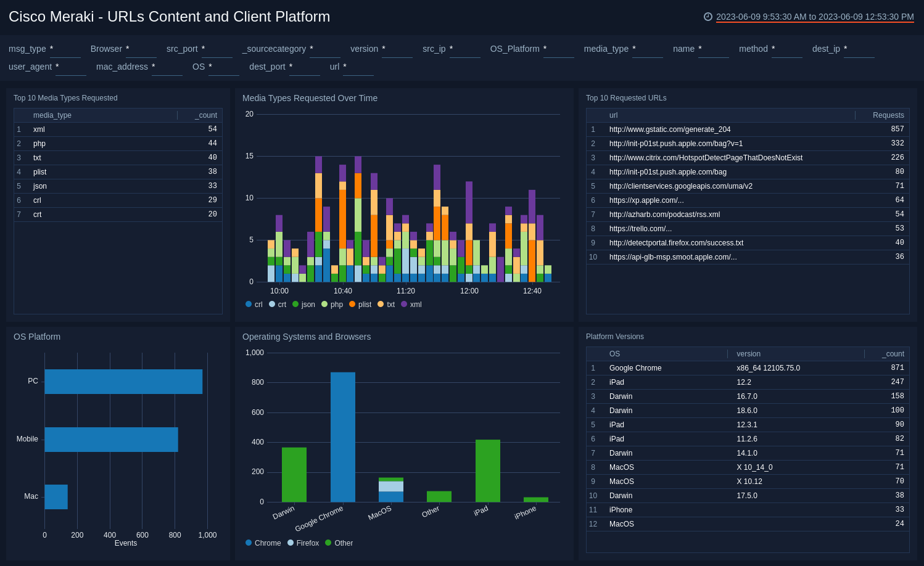Screen dimensions: 924x566
Task: Click the OS column header in Platform Versions
Action: click(614, 354)
